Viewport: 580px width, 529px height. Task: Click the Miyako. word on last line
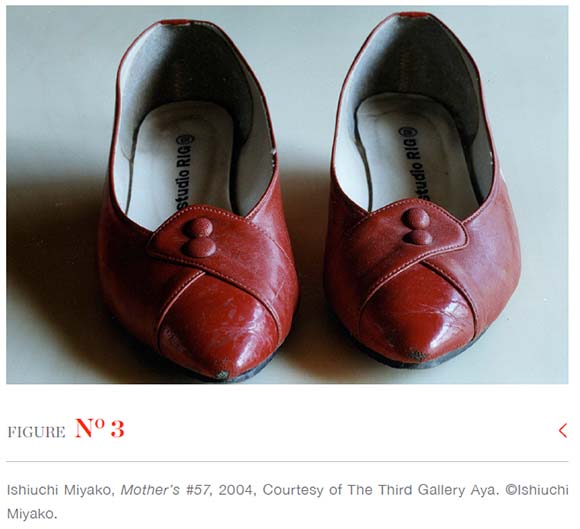32,514
